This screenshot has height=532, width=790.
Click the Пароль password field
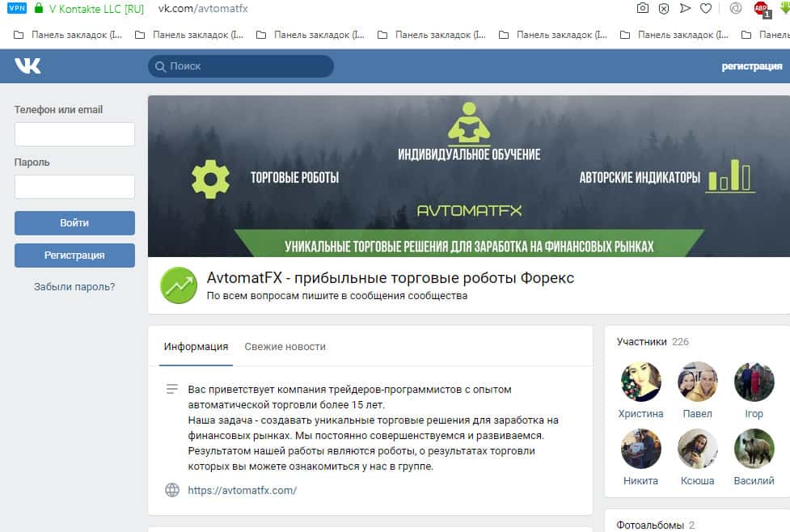pyautogui.click(x=74, y=187)
